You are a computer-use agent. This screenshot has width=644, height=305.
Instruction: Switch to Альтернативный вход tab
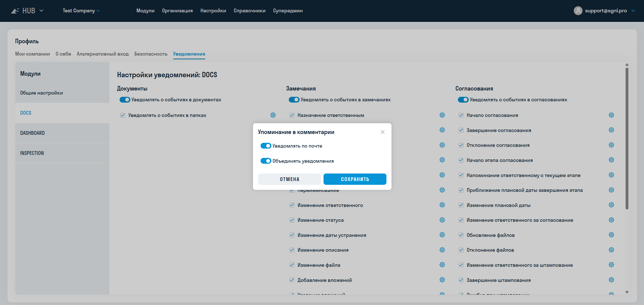pyautogui.click(x=103, y=54)
